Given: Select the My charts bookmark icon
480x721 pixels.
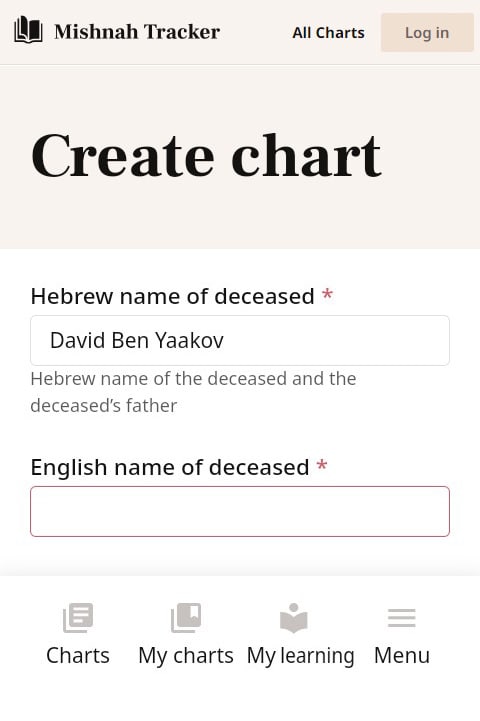Looking at the screenshot, I should [x=186, y=618].
